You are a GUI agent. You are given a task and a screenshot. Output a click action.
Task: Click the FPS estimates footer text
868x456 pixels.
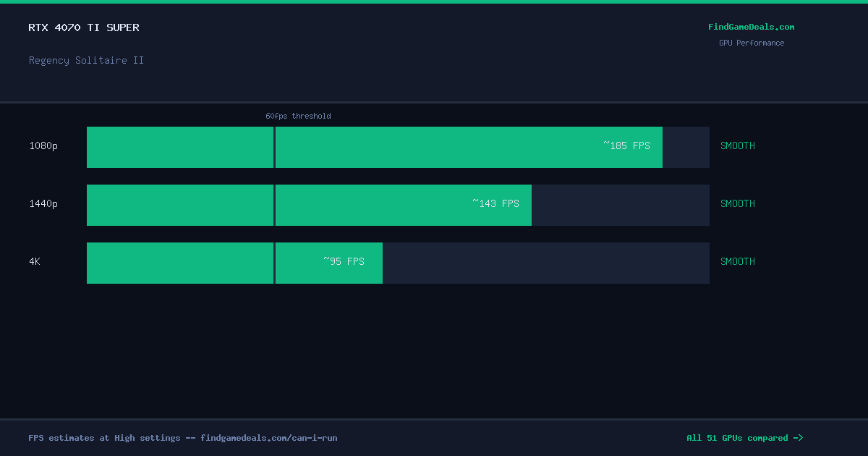[183, 438]
